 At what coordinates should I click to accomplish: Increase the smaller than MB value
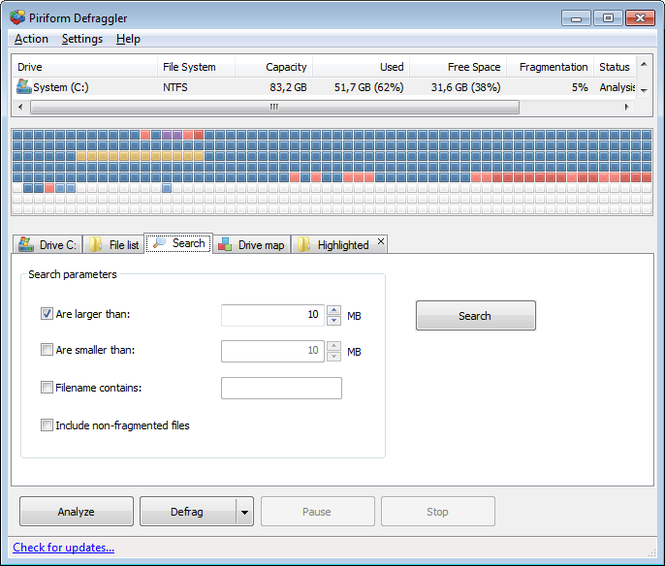click(x=334, y=346)
